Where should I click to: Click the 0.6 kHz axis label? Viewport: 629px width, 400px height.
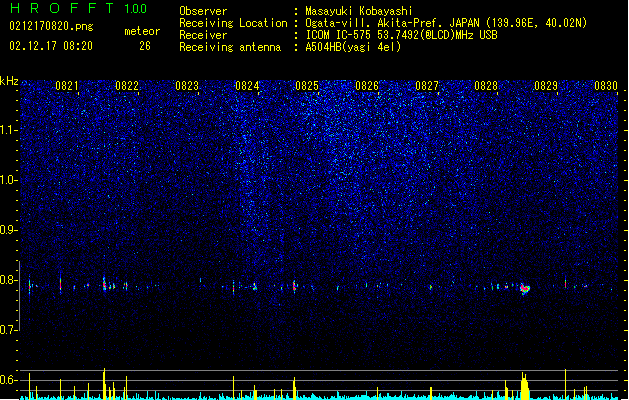click(x=8, y=380)
